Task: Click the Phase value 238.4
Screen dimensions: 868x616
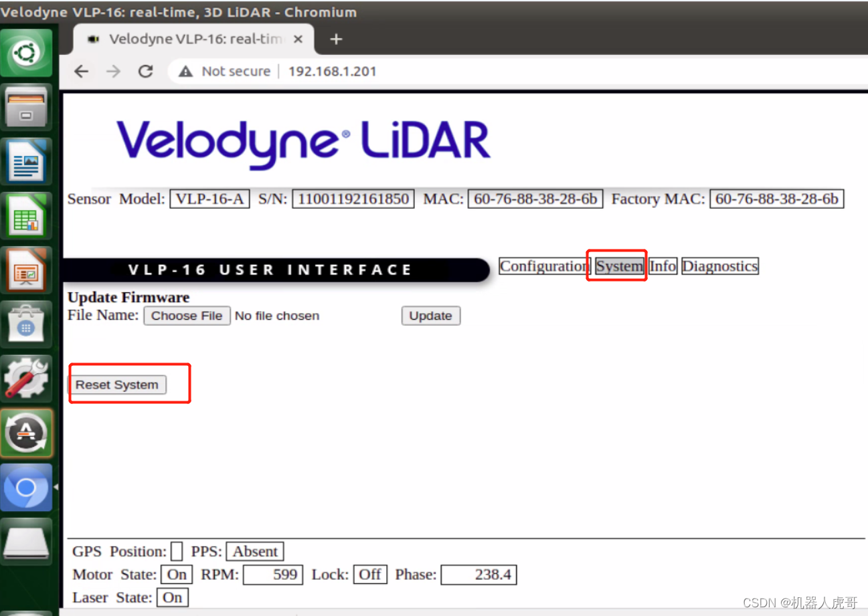Action: (x=479, y=575)
